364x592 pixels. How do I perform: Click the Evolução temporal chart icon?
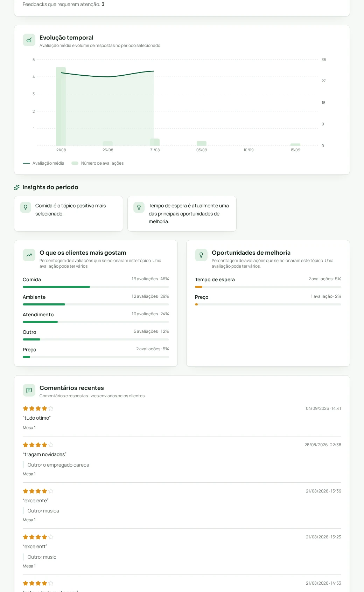pyautogui.click(x=29, y=40)
